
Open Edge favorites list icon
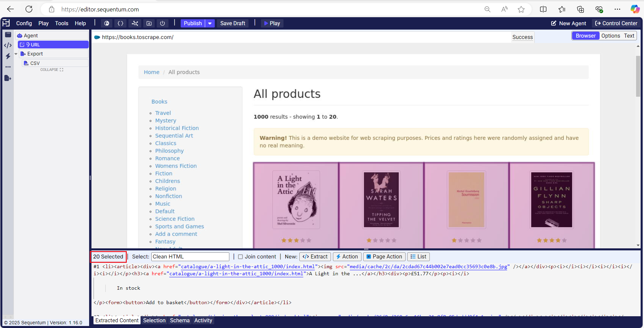(x=562, y=9)
